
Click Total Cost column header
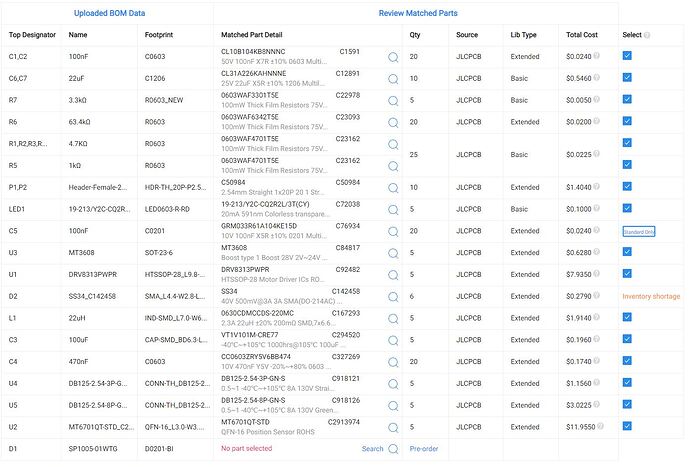click(x=582, y=35)
